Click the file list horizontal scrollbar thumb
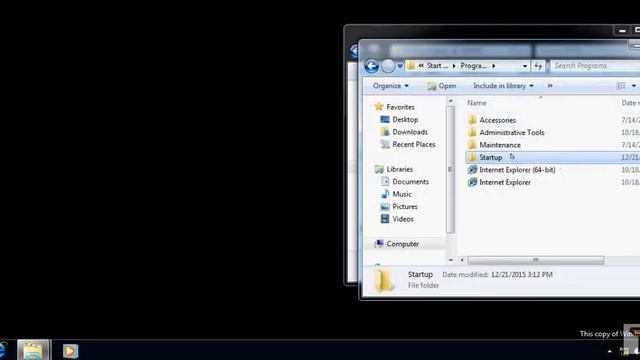 pos(536,260)
